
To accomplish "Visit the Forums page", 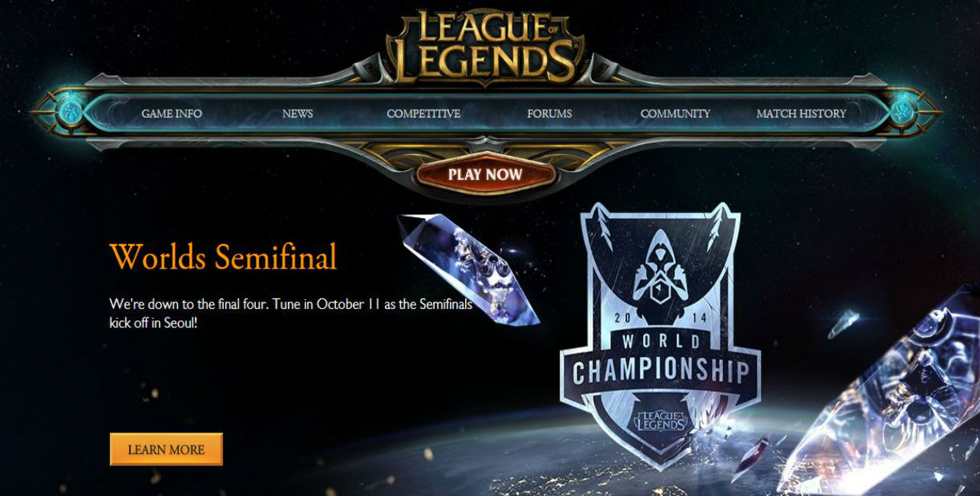I will click(x=549, y=113).
